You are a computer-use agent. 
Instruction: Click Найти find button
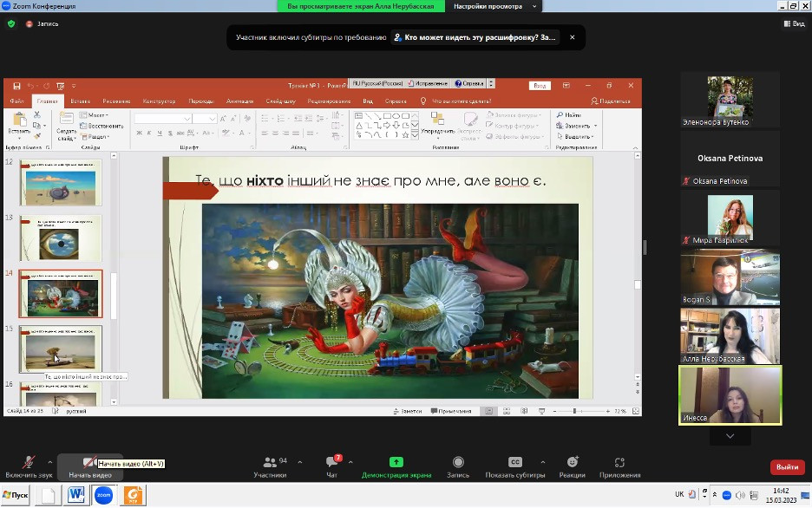coord(569,114)
